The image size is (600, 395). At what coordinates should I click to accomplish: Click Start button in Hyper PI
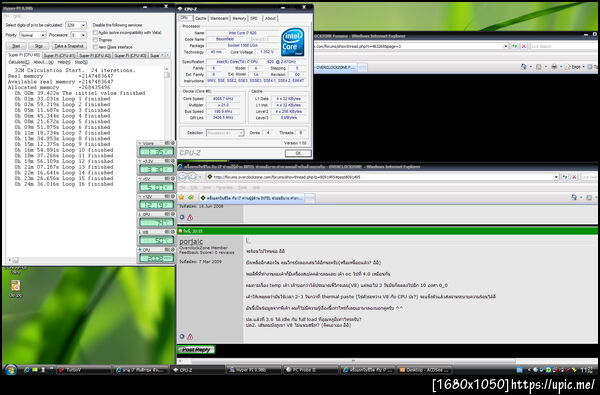coord(16,46)
